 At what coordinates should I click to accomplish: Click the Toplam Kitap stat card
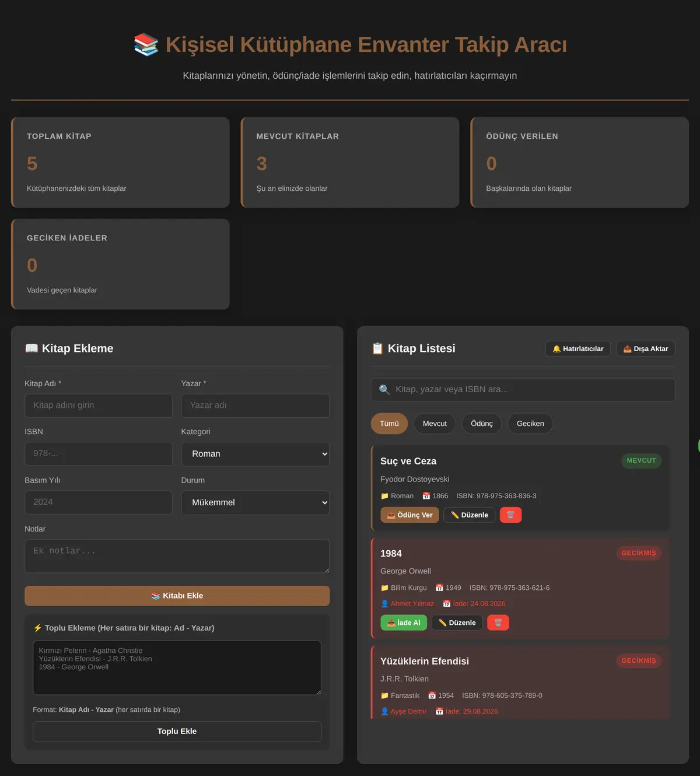(x=120, y=162)
